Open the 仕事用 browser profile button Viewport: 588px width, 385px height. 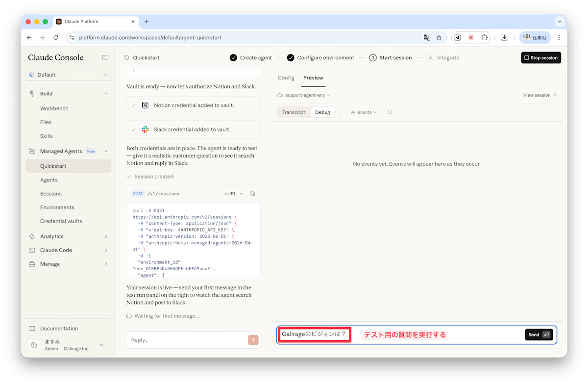535,37
